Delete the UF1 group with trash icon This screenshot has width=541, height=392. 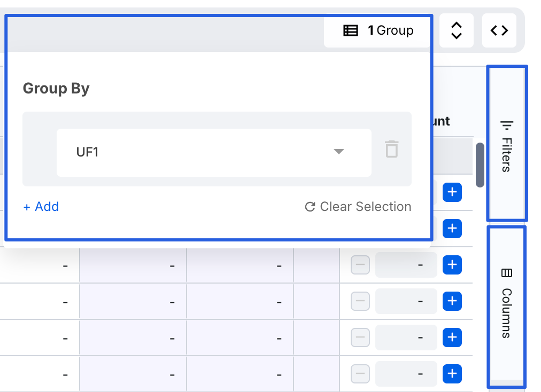392,149
